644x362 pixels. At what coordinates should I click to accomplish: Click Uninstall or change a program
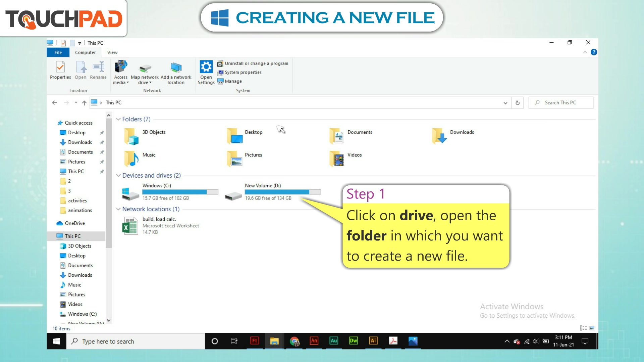253,63
